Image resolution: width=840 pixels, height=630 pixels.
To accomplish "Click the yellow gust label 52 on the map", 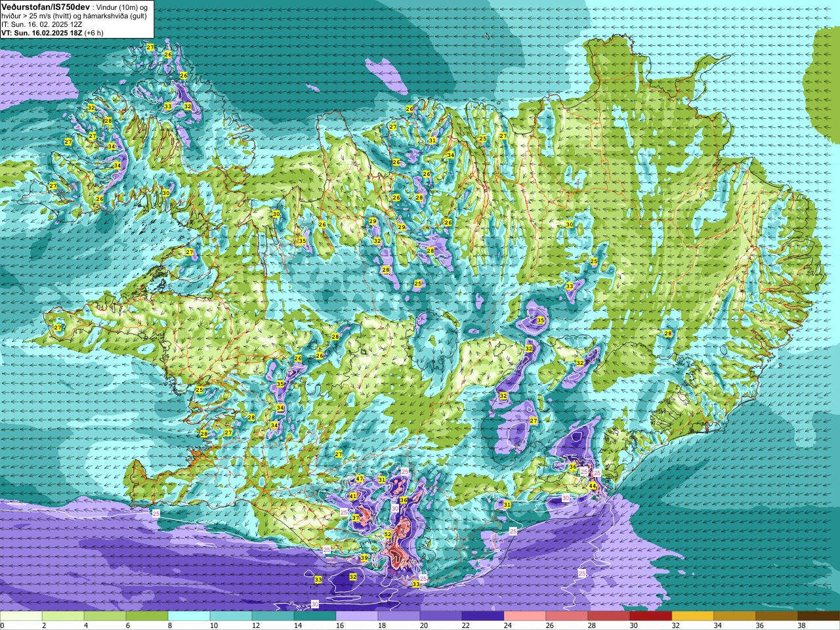I will tap(388, 535).
